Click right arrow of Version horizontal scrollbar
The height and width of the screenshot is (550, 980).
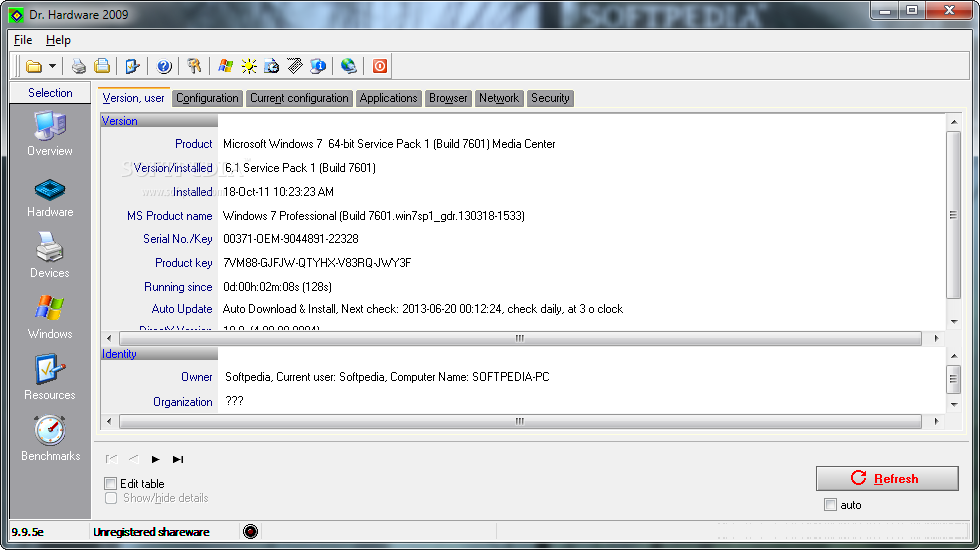pyautogui.click(x=936, y=338)
